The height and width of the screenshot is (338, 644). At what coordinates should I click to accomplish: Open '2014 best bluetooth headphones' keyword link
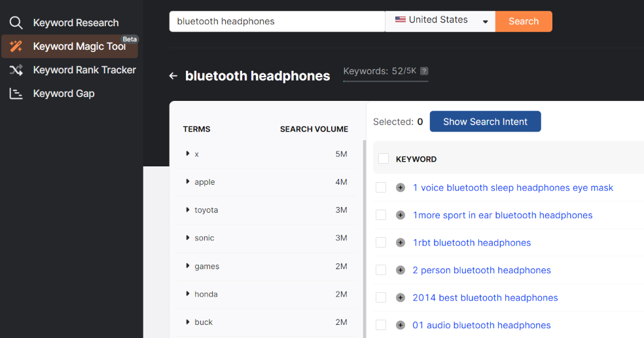click(485, 297)
